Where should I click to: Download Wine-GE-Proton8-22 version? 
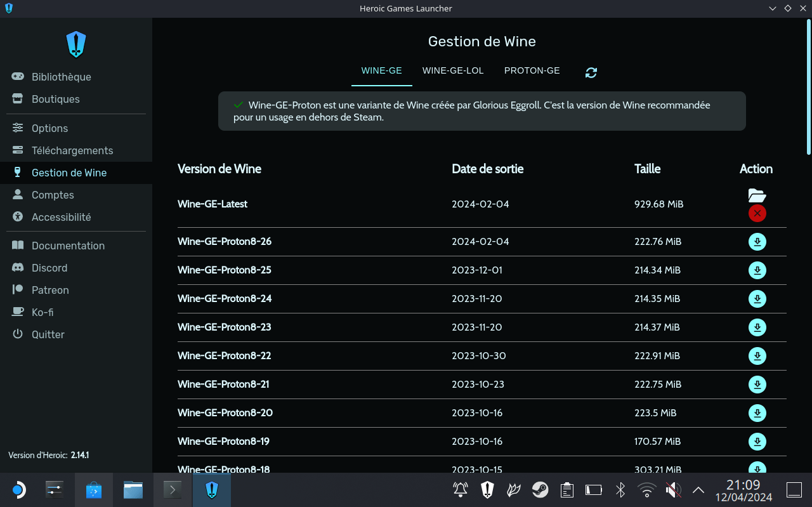coord(757,356)
